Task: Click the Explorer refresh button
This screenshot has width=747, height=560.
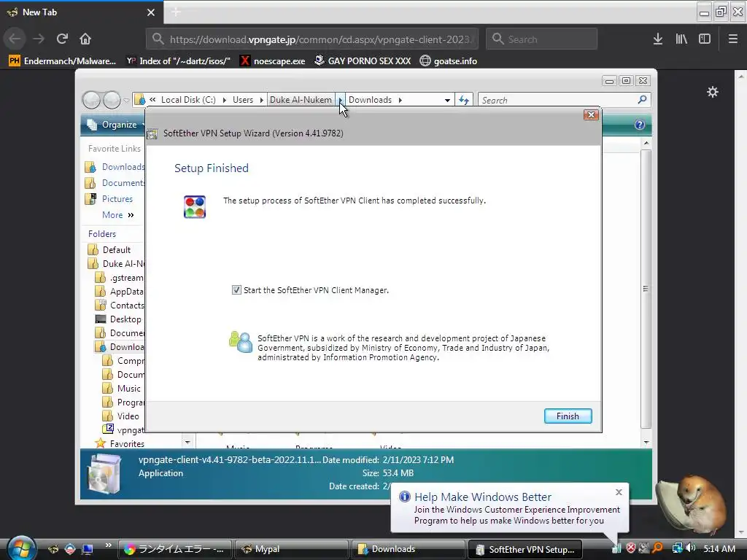Action: pos(463,100)
